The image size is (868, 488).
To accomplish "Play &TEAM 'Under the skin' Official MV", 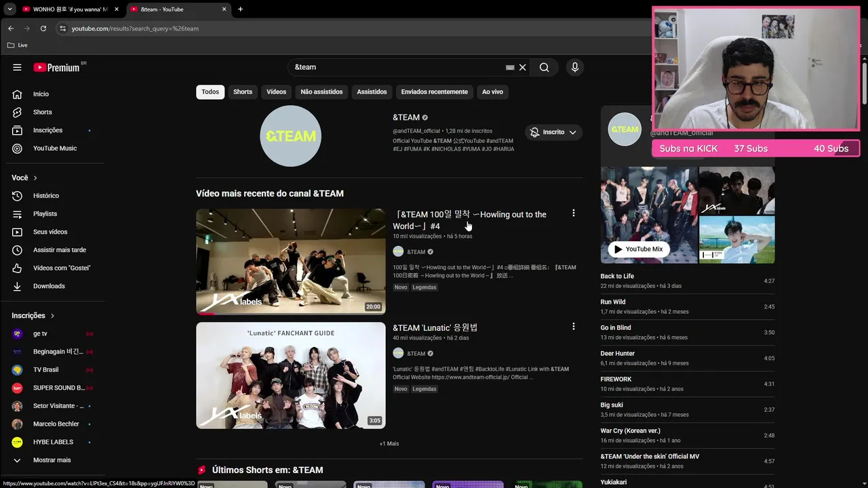I will point(687,461).
